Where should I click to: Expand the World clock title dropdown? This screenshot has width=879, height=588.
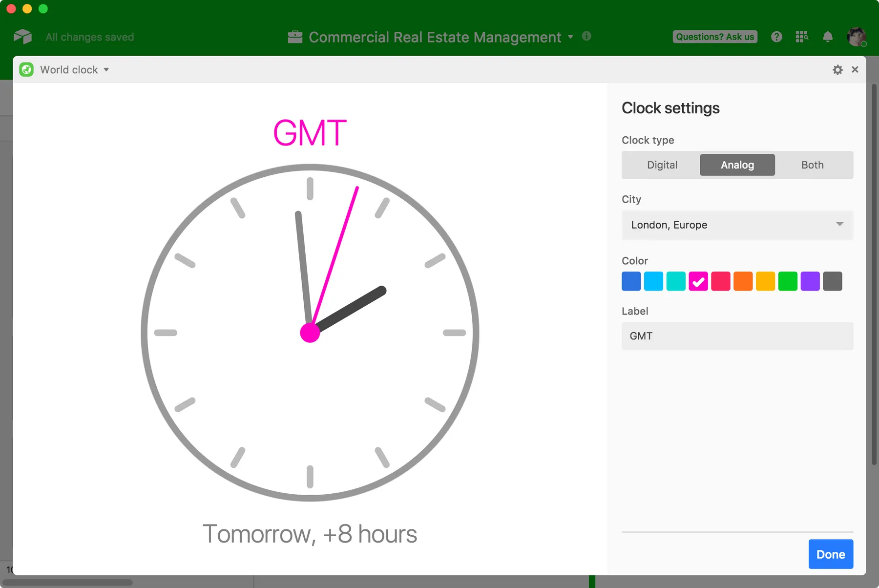click(106, 70)
